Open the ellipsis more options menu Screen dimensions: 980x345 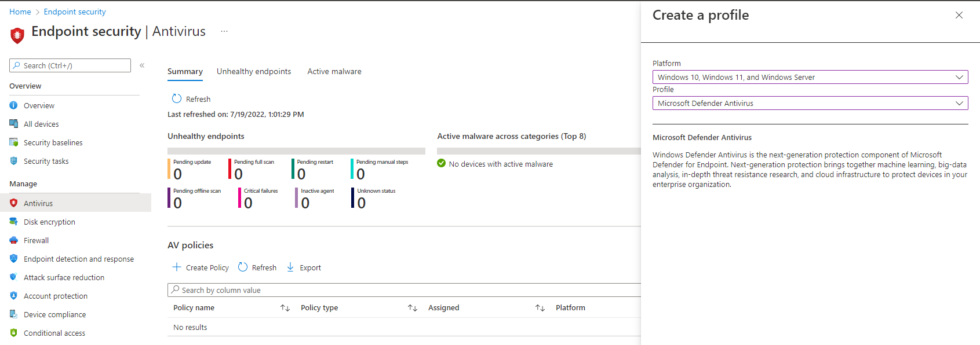[x=224, y=31]
